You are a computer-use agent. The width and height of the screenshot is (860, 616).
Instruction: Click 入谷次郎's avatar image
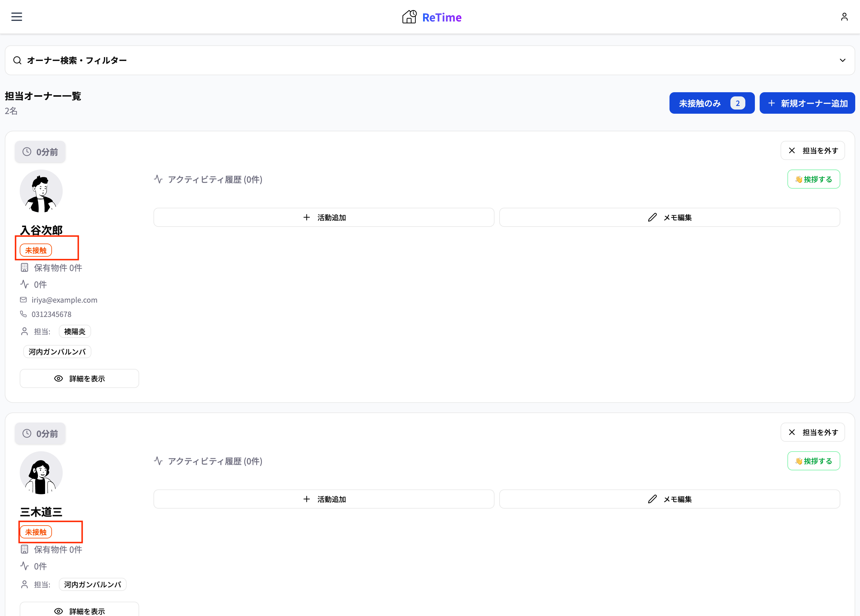(41, 191)
